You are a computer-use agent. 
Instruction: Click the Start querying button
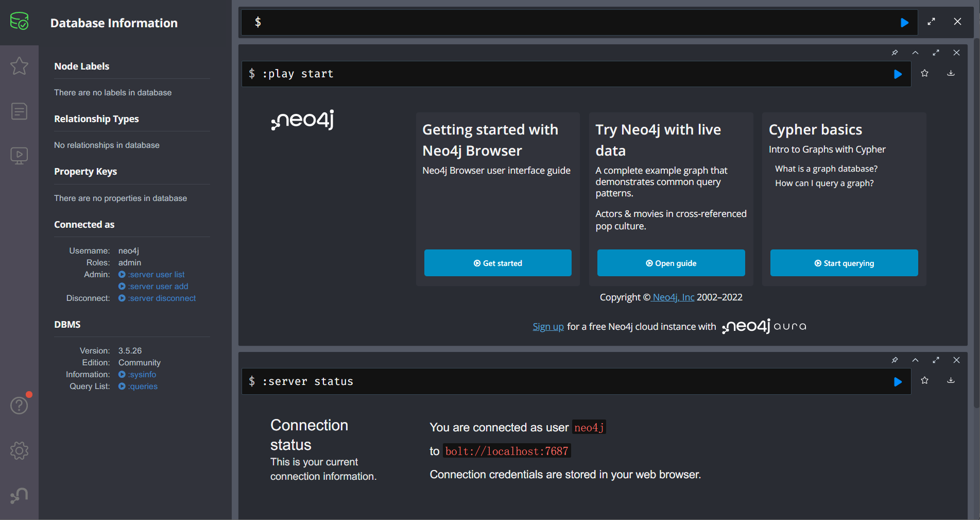click(844, 263)
